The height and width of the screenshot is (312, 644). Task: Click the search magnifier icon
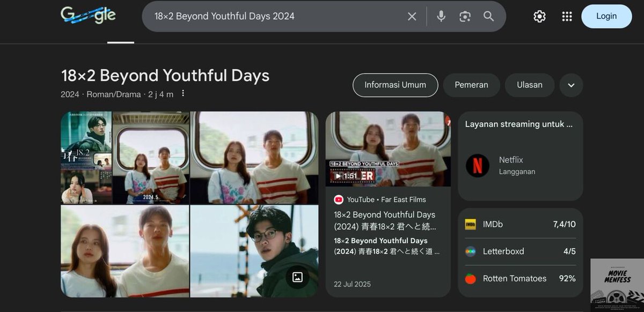(488, 16)
